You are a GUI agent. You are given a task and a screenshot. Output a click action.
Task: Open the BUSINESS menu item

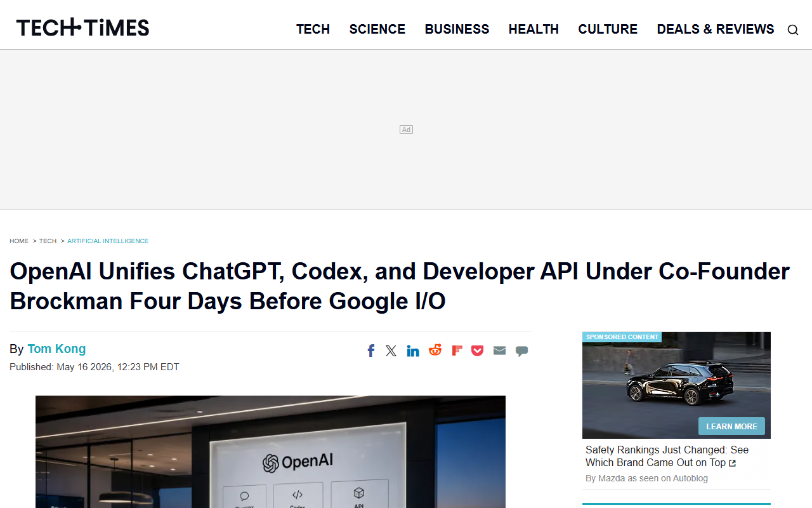(457, 29)
